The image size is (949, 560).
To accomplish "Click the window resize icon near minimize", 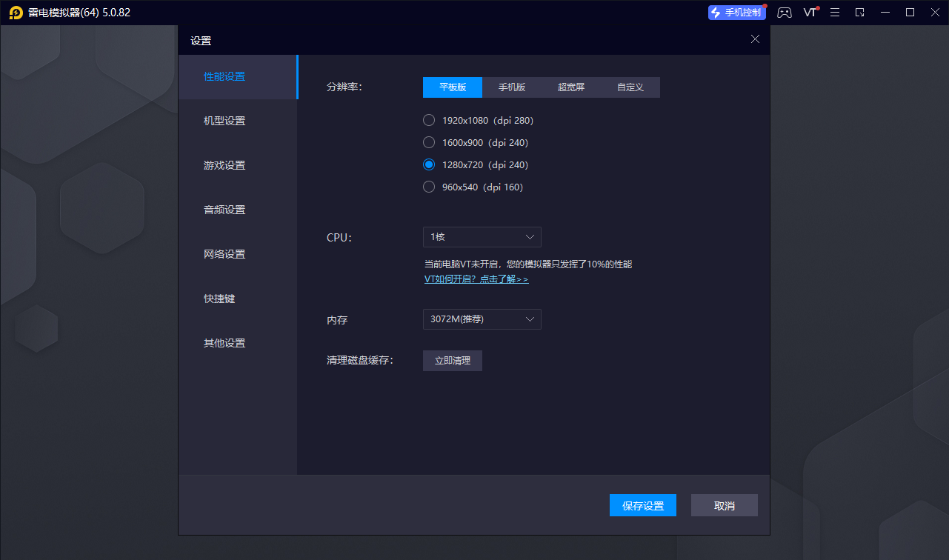I will (859, 13).
